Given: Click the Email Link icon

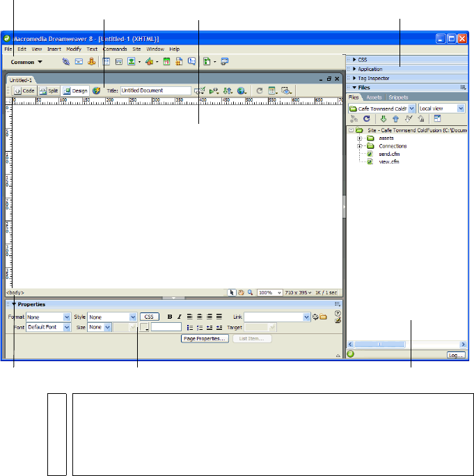Looking at the screenshot, I should pyautogui.click(x=79, y=62).
